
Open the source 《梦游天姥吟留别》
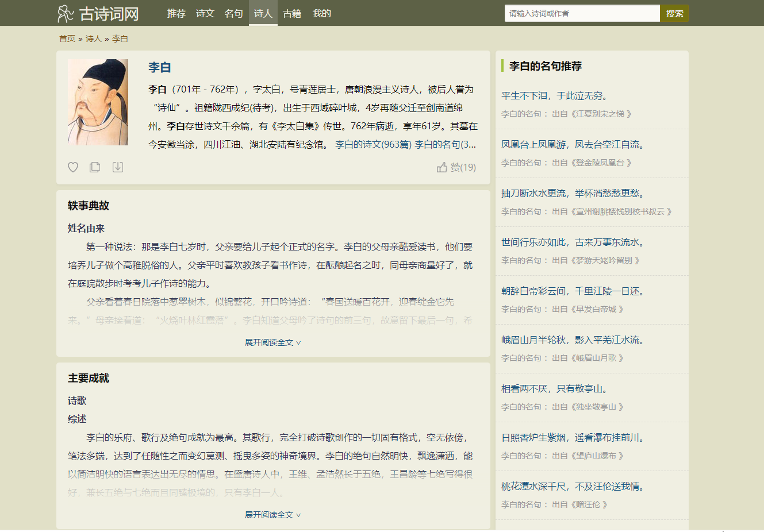click(604, 260)
